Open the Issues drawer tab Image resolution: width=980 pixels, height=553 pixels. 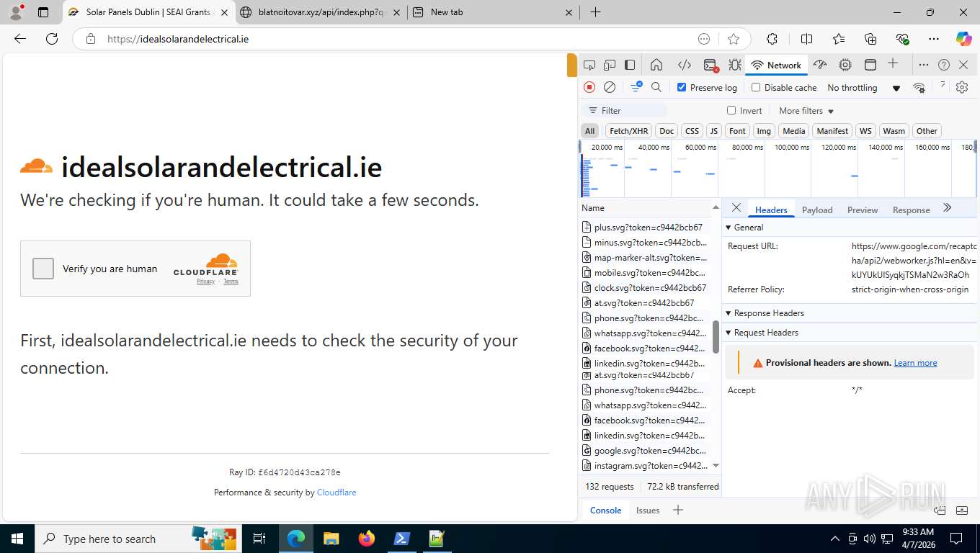pyautogui.click(x=648, y=511)
